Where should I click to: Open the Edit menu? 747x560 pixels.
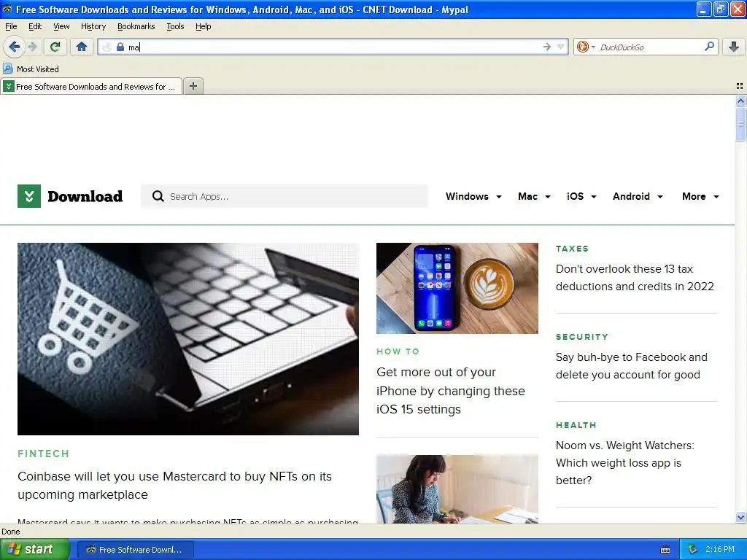pyautogui.click(x=35, y=26)
